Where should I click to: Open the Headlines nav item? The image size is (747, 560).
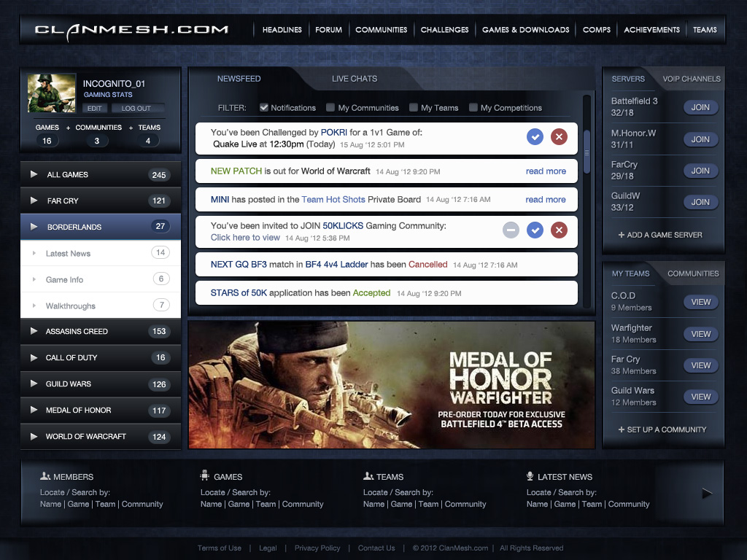pos(282,29)
